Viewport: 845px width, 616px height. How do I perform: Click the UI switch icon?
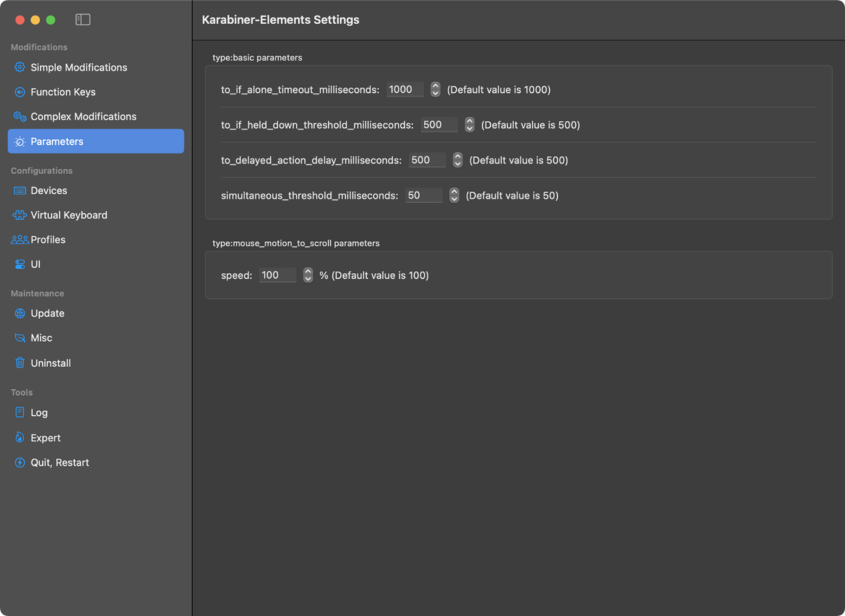[19, 264]
